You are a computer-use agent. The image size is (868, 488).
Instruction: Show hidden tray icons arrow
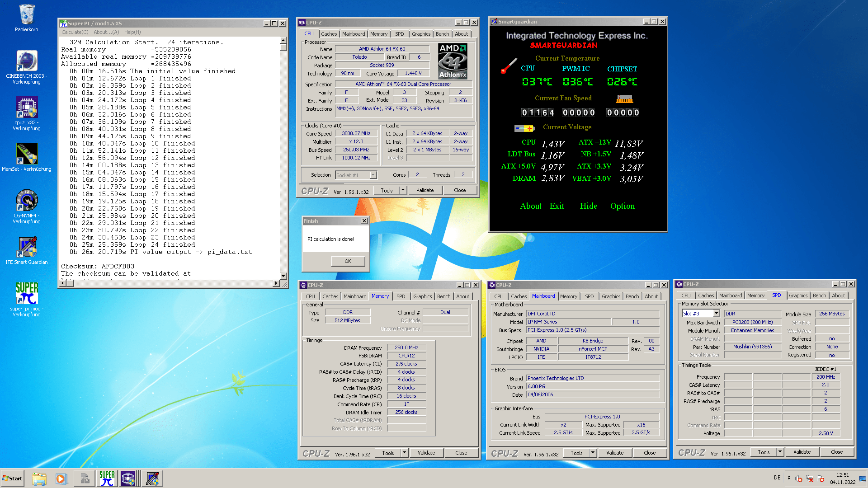pyautogui.click(x=789, y=478)
